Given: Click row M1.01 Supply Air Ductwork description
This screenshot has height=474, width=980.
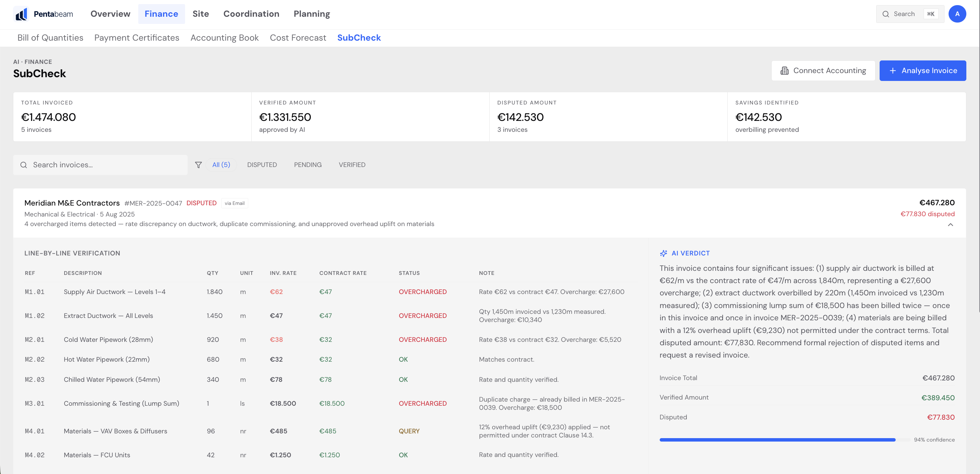Looking at the screenshot, I should tap(114, 292).
